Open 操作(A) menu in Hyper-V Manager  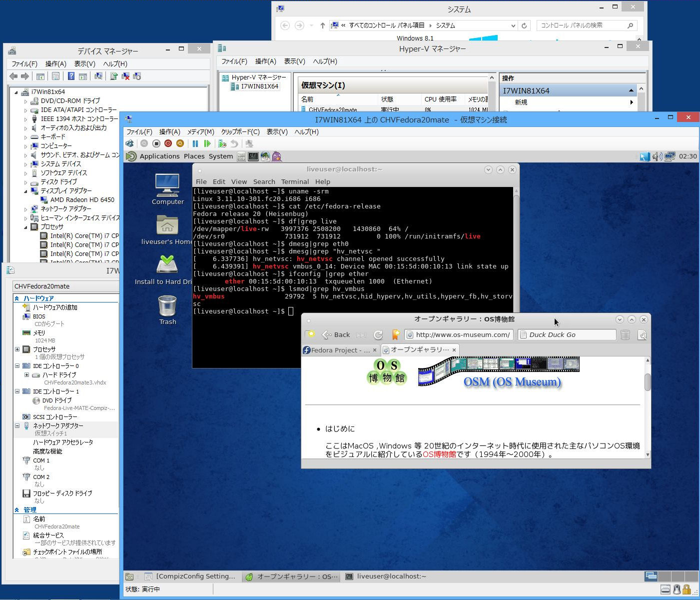266,61
